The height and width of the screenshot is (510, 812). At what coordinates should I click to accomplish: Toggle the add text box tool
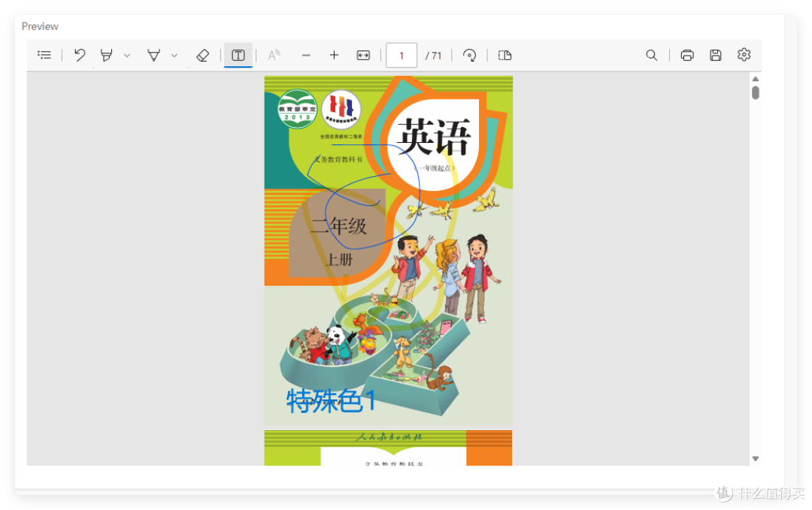click(238, 55)
